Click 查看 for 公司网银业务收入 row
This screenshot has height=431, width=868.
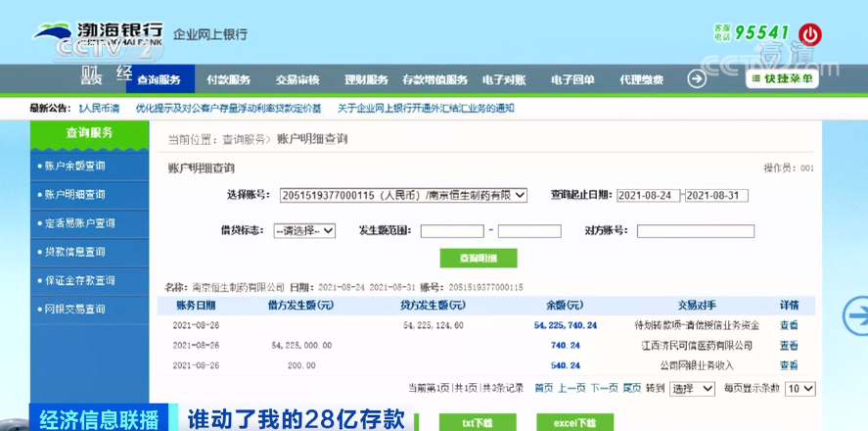click(789, 365)
